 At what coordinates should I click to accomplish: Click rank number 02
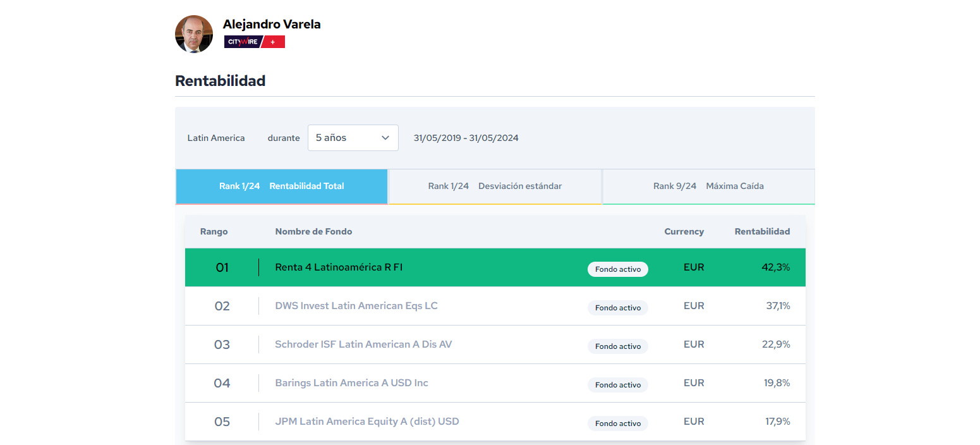coord(222,306)
